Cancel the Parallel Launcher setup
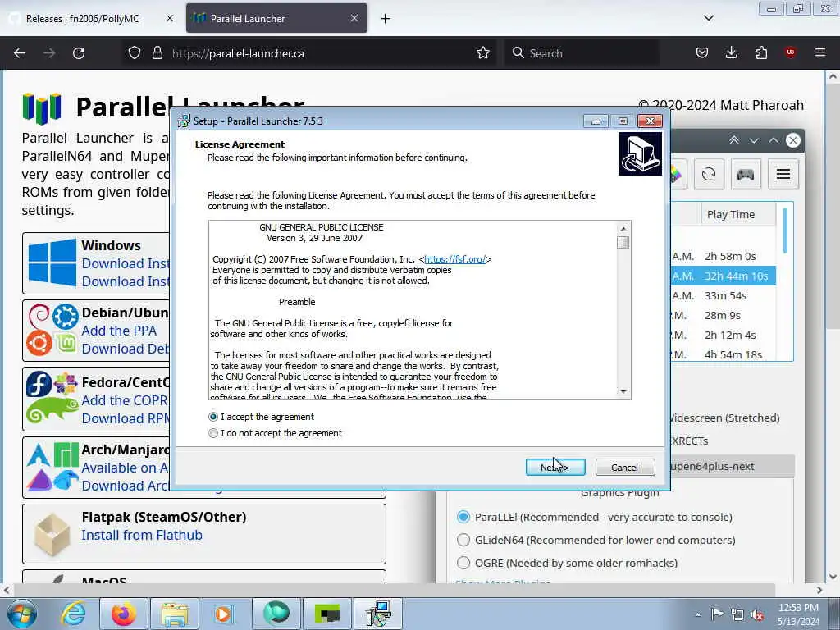840x630 pixels. coord(624,467)
